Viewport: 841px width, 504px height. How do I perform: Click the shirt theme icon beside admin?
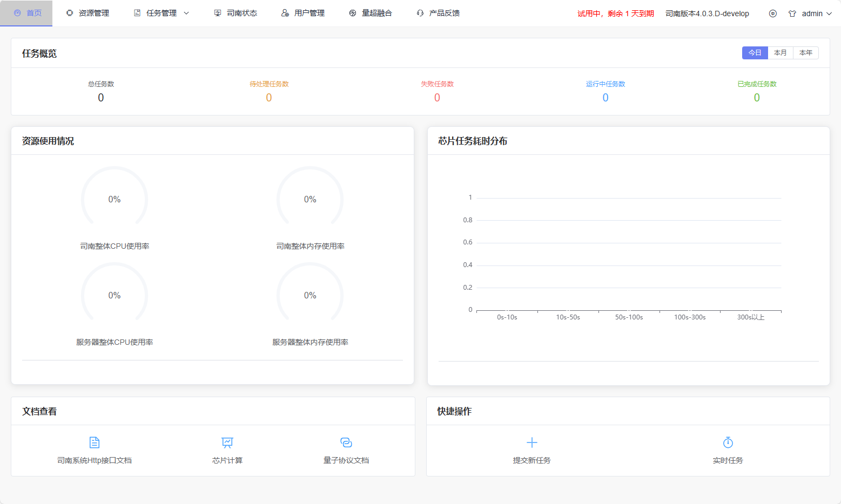[x=792, y=13]
